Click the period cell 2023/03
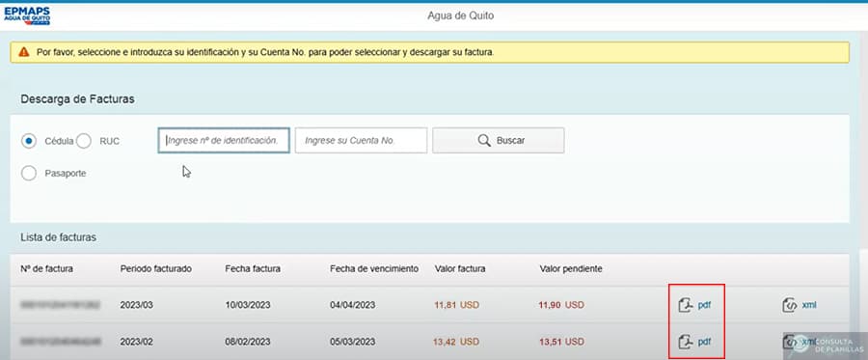This screenshot has height=360, width=868. click(137, 305)
